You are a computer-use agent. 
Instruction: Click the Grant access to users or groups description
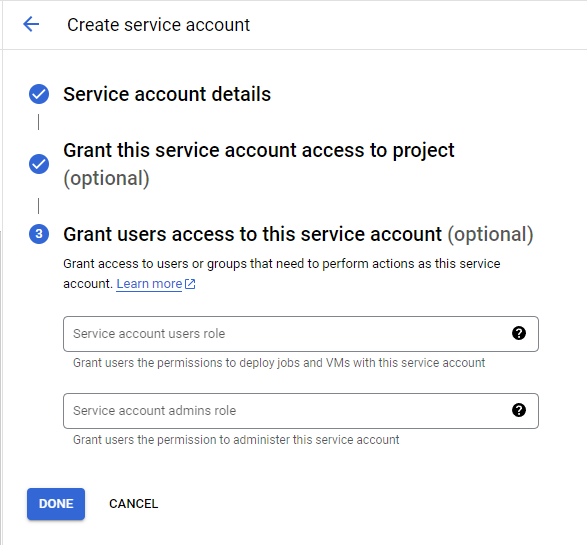[x=282, y=274]
